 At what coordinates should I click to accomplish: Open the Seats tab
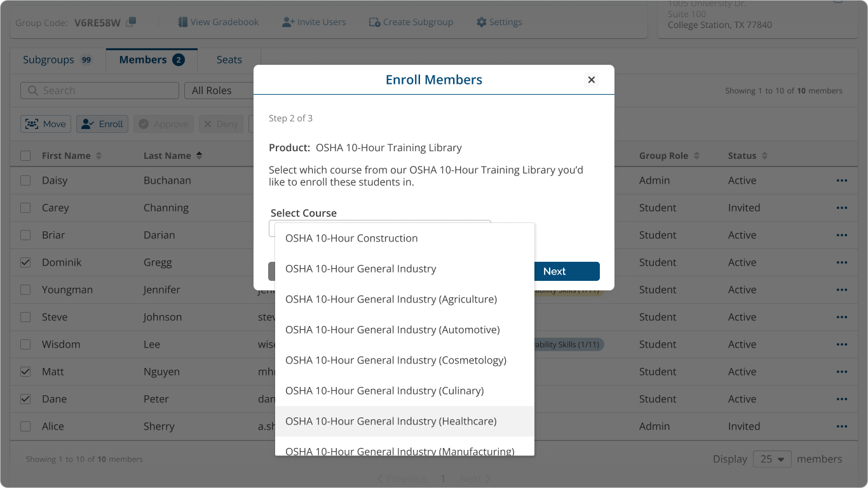coord(229,59)
